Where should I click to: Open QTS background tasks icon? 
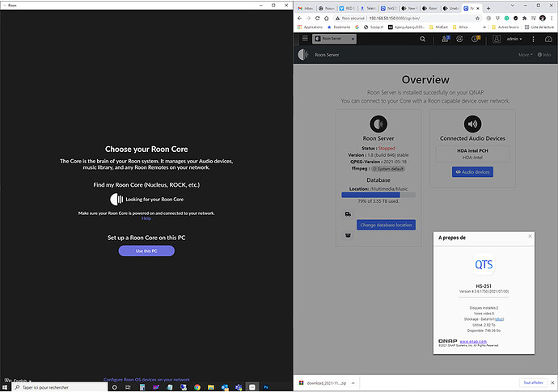446,39
